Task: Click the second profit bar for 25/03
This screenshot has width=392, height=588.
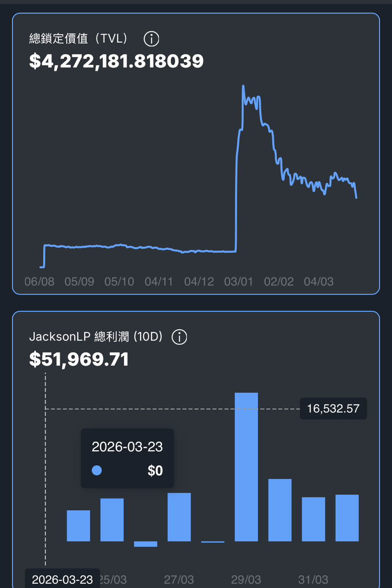Action: pyautogui.click(x=112, y=519)
